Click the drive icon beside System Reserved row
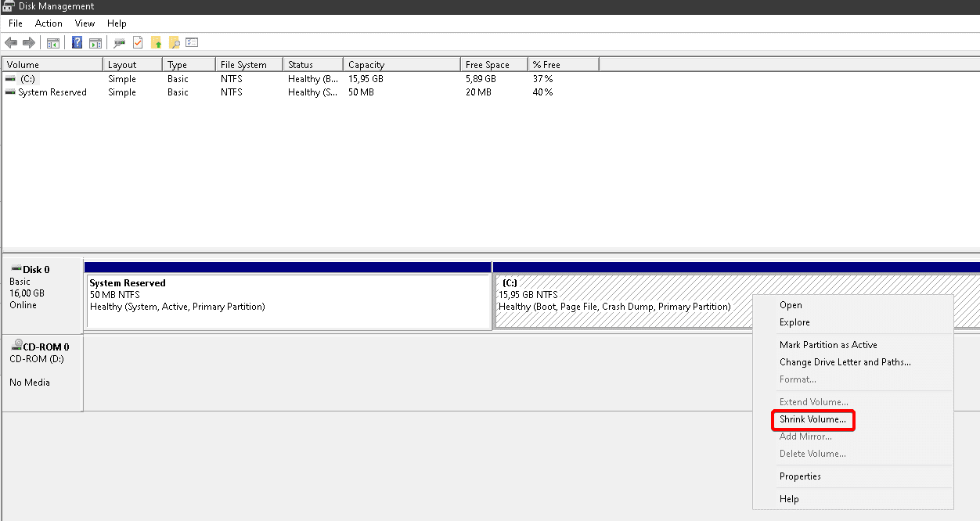The width and height of the screenshot is (980, 521). click(x=10, y=92)
